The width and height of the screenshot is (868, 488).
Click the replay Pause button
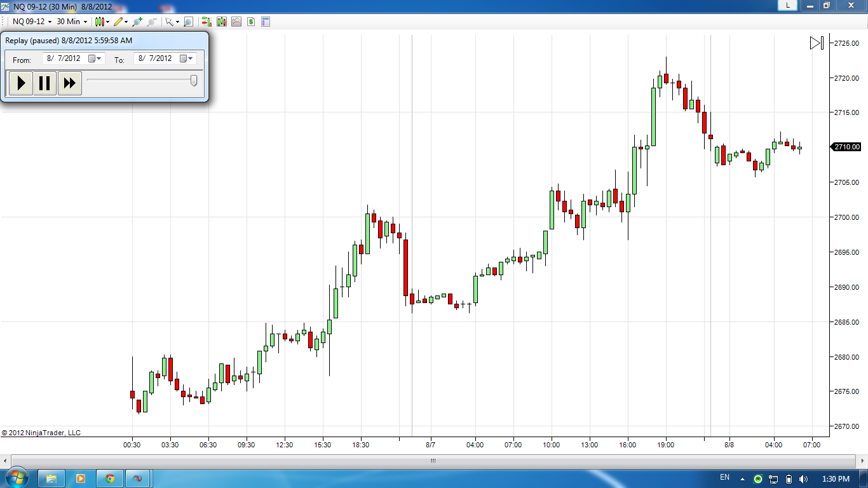click(x=45, y=83)
